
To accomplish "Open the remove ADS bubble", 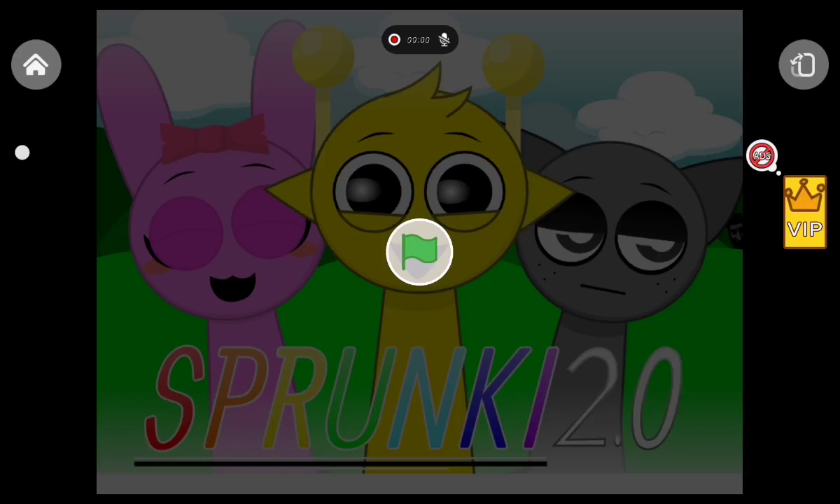I will pyautogui.click(x=762, y=155).
